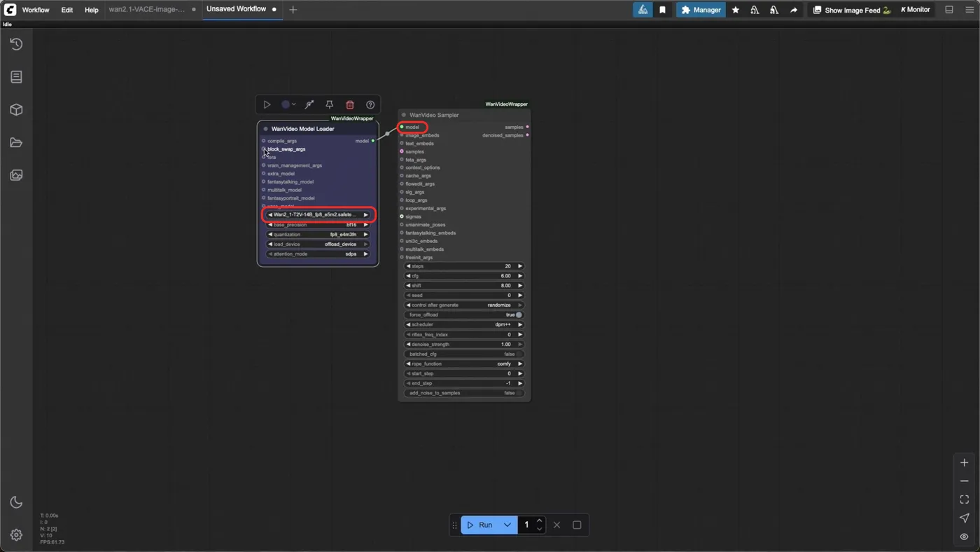Click the text_embeds input slot
The height and width of the screenshot is (552, 980).
[x=402, y=144]
